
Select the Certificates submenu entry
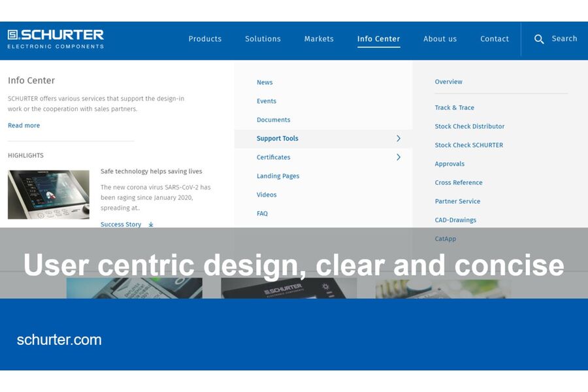[x=273, y=157]
